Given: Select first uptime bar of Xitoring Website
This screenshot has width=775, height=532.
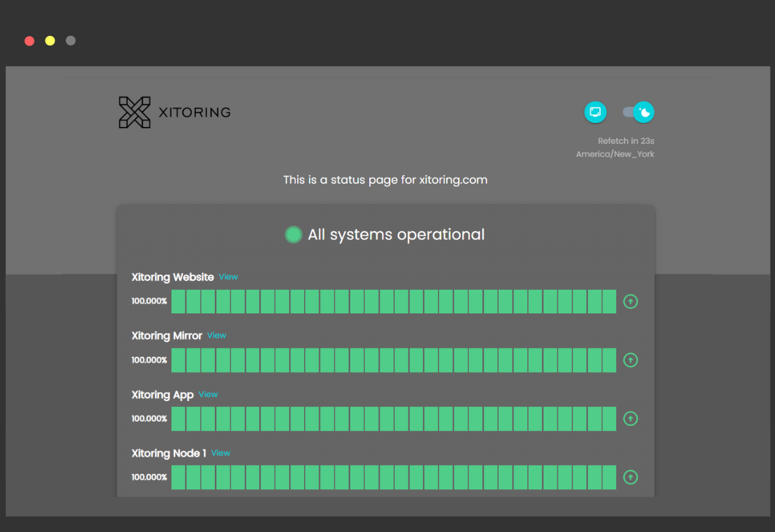Looking at the screenshot, I should (178, 301).
